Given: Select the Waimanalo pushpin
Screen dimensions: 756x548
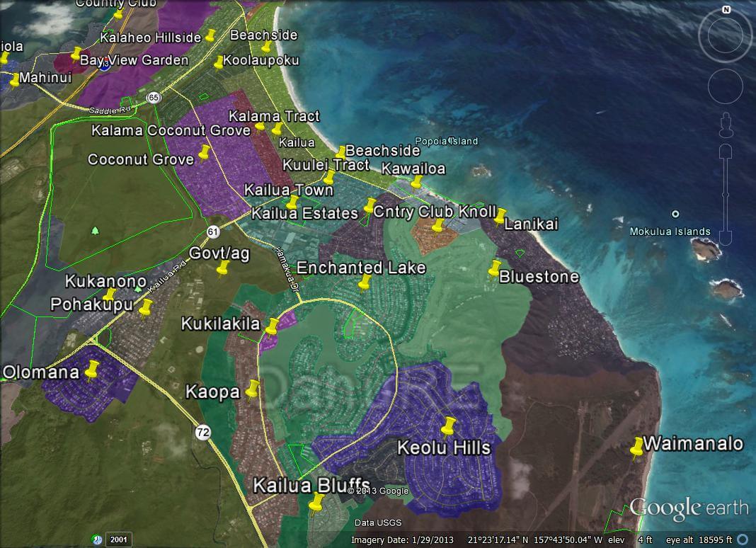Looking at the screenshot, I should (x=637, y=447).
